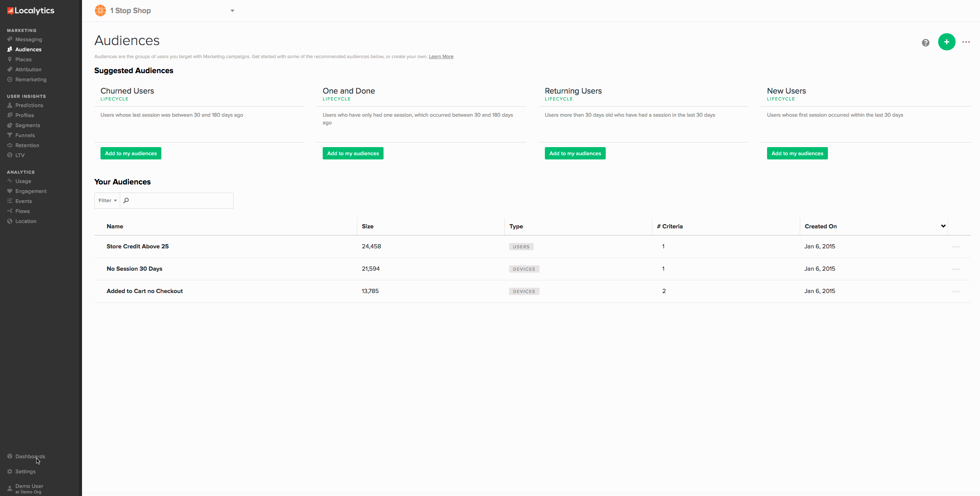This screenshot has height=496, width=980.
Task: Open the page-level three dots menu
Action: 966,42
